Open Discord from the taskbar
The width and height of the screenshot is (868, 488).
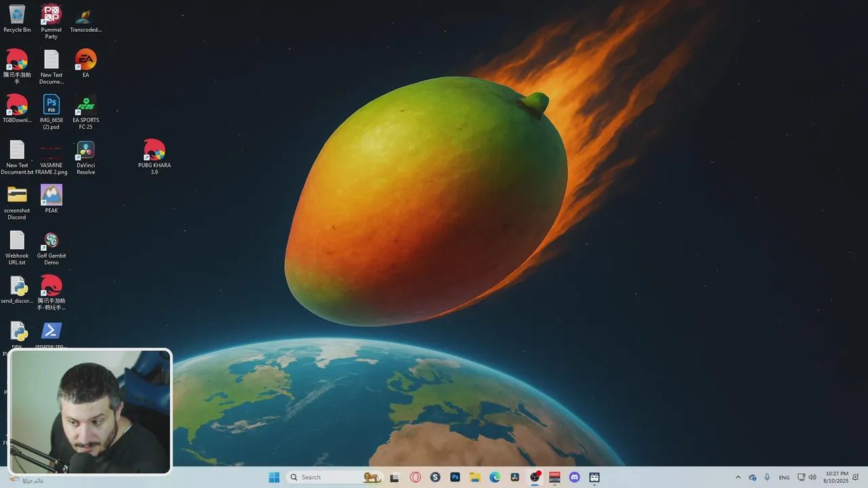574,477
